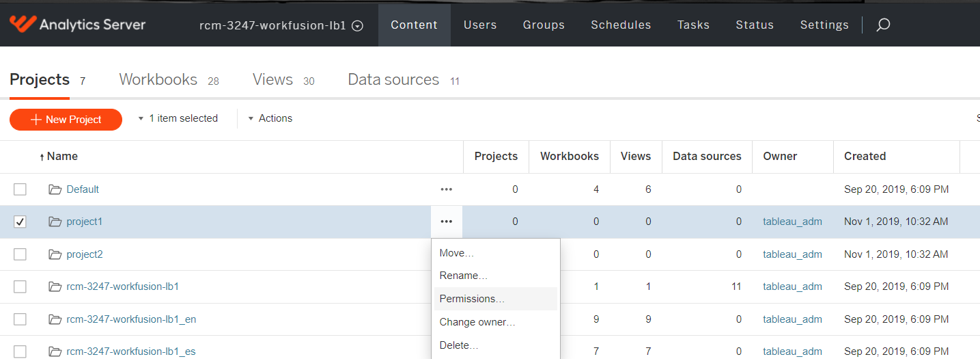Go to the Settings tab
Image resolution: width=980 pixels, height=359 pixels.
(824, 25)
